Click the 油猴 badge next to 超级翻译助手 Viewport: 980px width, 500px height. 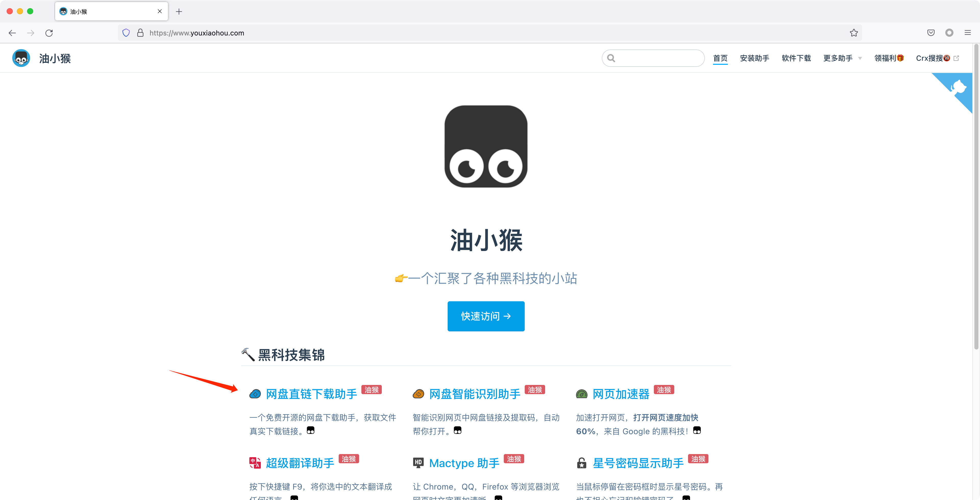click(x=348, y=459)
